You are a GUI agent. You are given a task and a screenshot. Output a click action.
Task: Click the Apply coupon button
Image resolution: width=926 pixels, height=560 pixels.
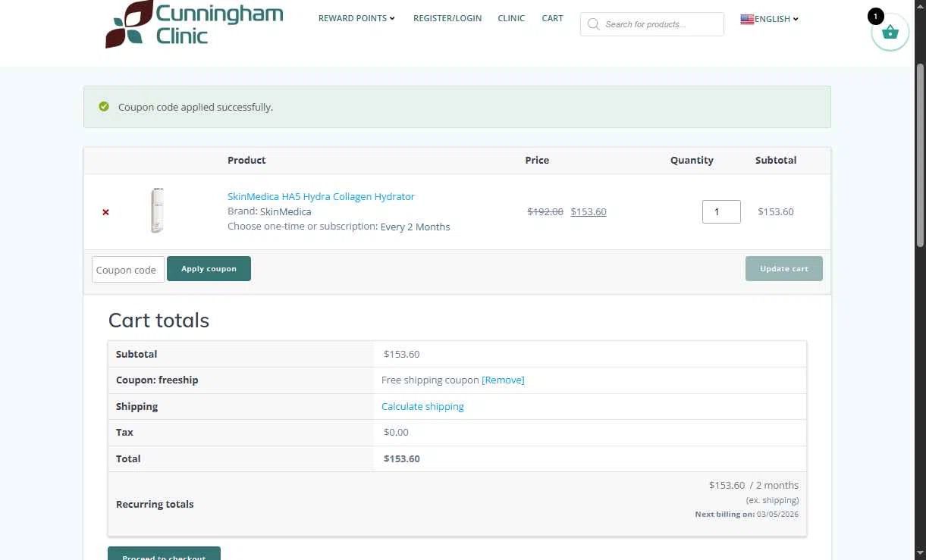pos(209,268)
